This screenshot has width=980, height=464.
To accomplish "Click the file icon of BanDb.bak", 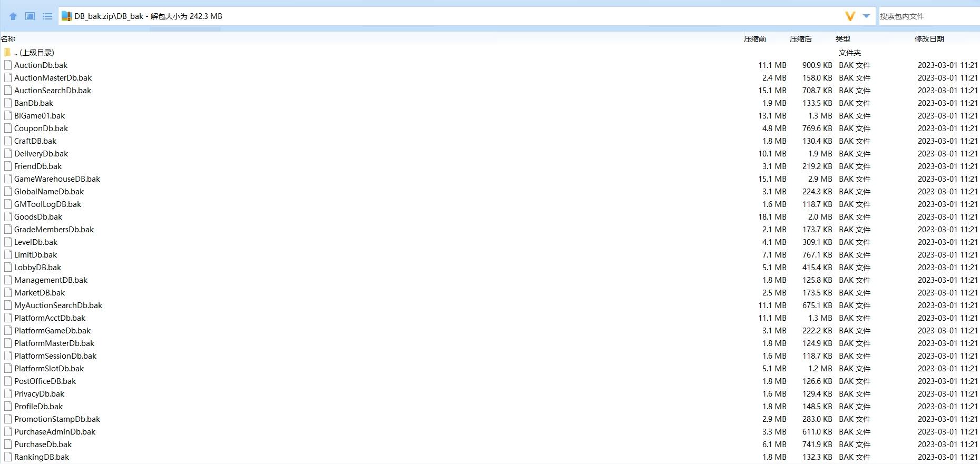I will pos(8,103).
